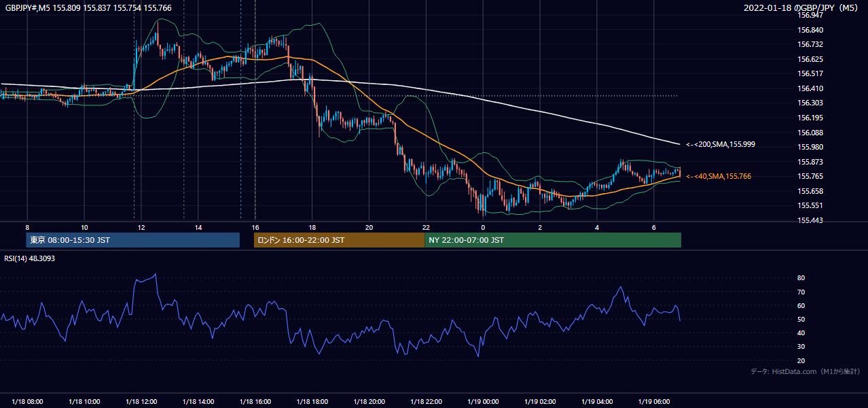Click RSI scale value 50
The width and height of the screenshot is (868, 408).
[x=801, y=320]
